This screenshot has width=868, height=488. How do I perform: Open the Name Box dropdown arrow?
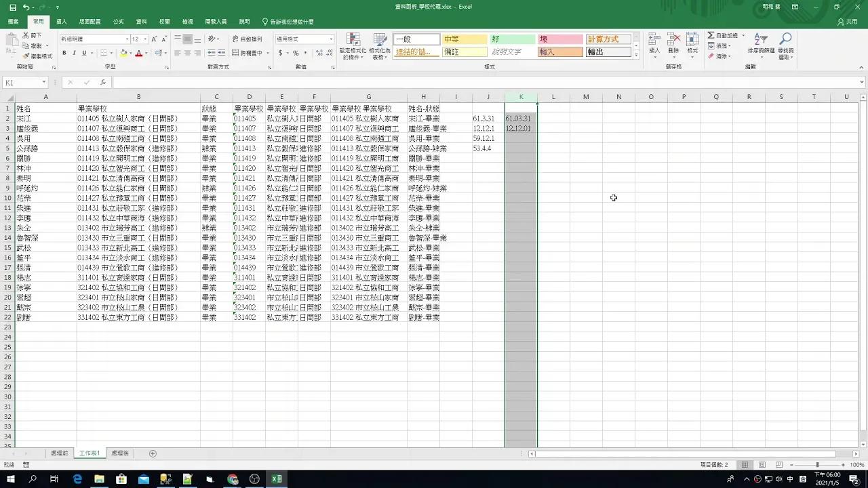pyautogui.click(x=44, y=83)
